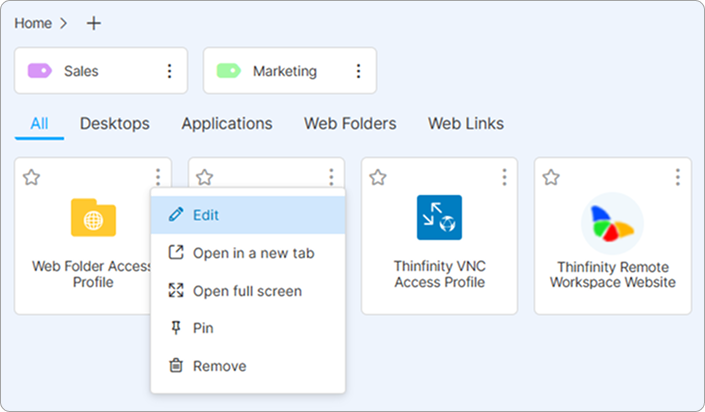Choose Open in a new tab
Screen dimensions: 705x412
[248, 253]
